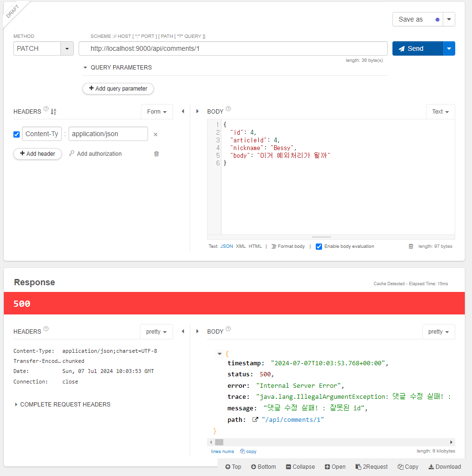This screenshot has height=476, width=472.
Task: Click the Add header button
Action: coord(38,154)
